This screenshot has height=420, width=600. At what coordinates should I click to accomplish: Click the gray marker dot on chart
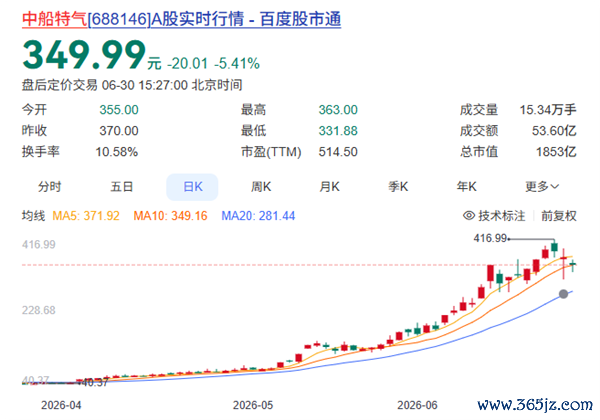coord(563,294)
